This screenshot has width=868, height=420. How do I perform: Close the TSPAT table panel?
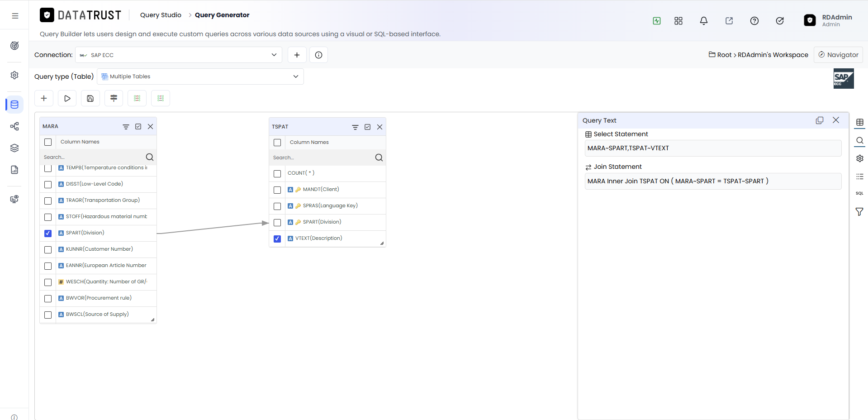380,127
